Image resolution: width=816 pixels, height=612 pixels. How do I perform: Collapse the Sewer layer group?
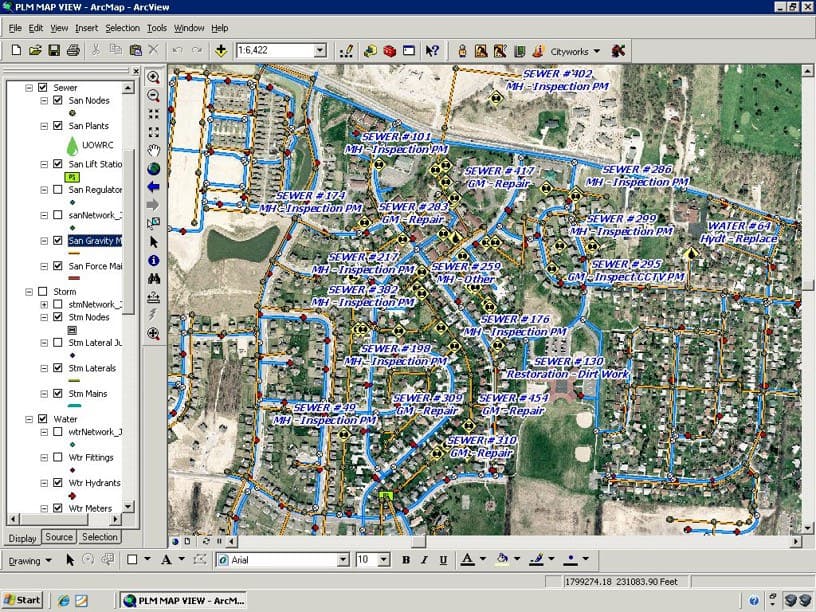[29, 88]
